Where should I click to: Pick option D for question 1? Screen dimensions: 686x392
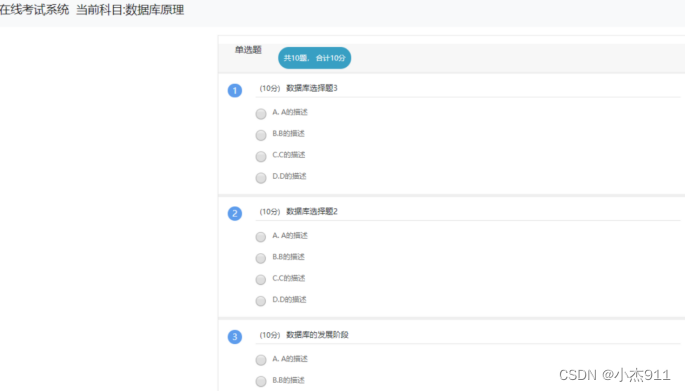(x=261, y=178)
